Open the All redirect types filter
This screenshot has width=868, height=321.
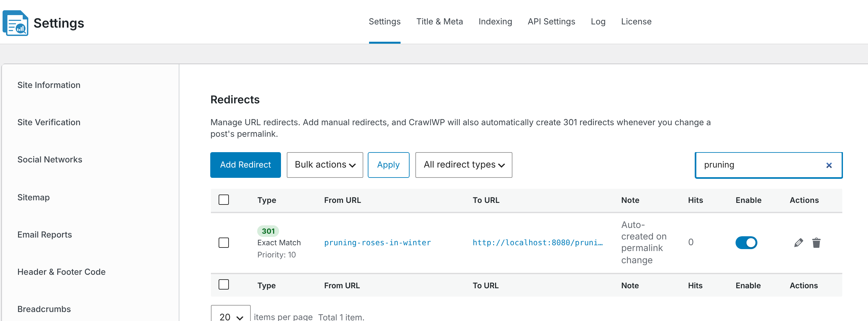click(464, 165)
